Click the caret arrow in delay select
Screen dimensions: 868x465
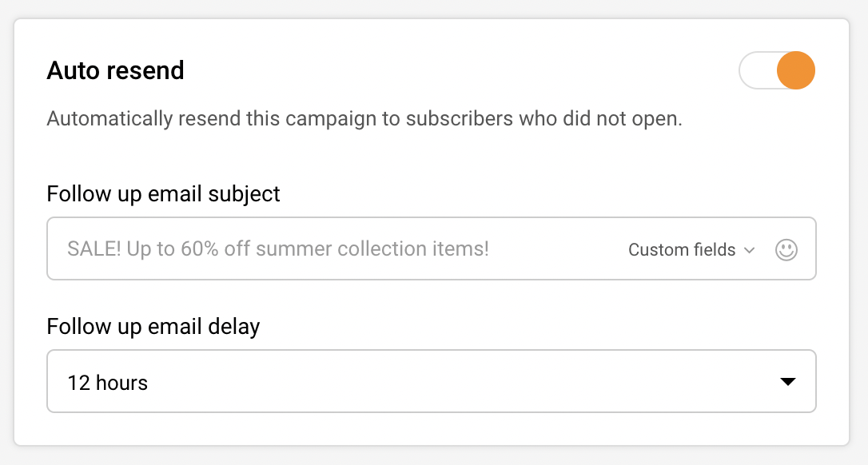[788, 382]
